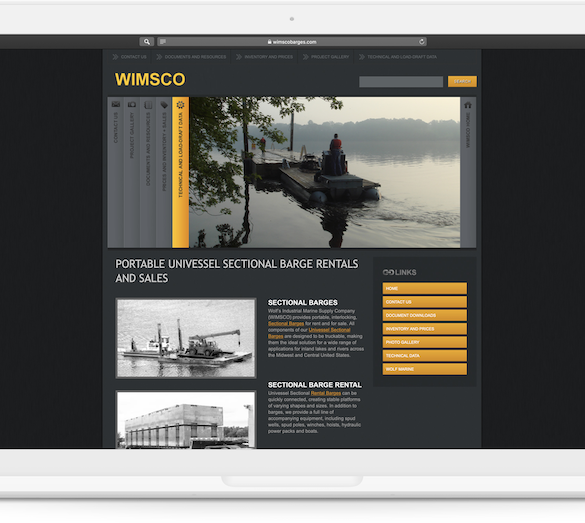
Task: Click the WIMSCO Home house icon
Action: [x=468, y=105]
